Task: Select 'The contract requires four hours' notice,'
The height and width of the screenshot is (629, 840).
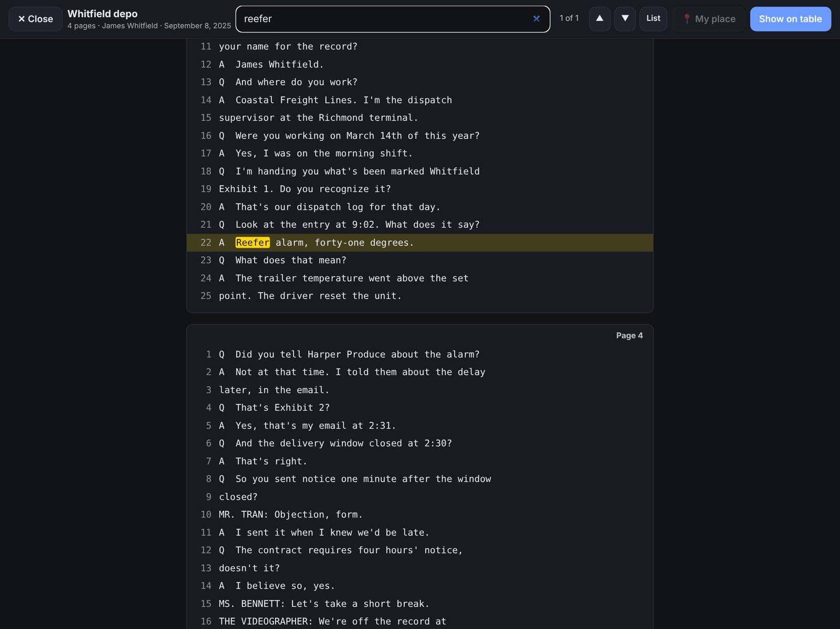Action: (x=420, y=550)
